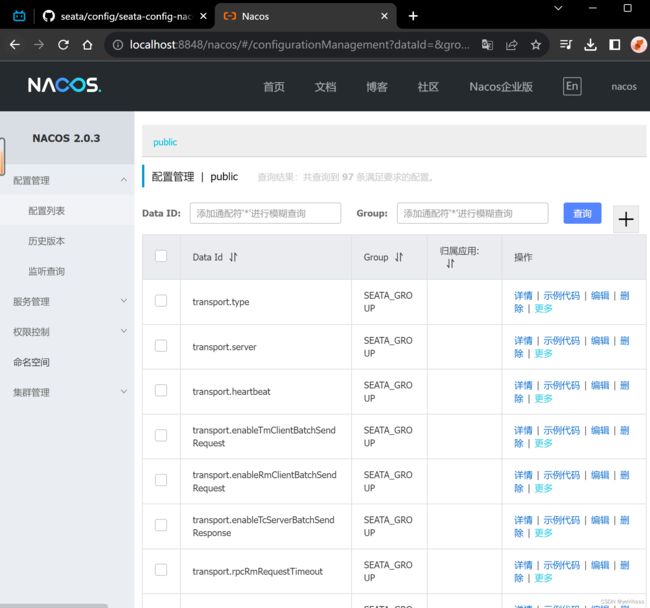Check the transport.enableTmClientBatchSendRequest row checkbox

coord(161,436)
